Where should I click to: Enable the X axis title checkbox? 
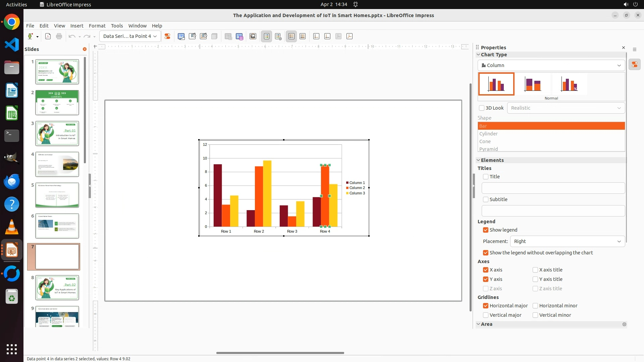tap(535, 270)
